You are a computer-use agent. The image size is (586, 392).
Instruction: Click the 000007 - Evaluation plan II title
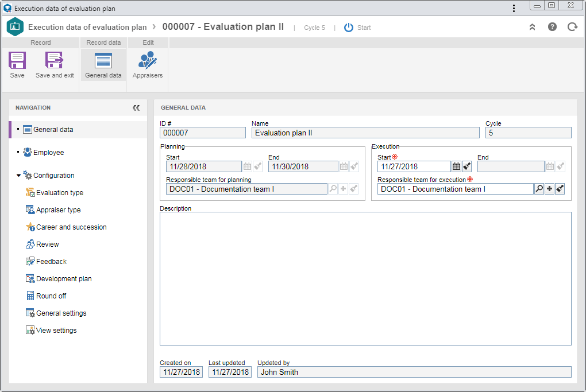click(x=223, y=27)
